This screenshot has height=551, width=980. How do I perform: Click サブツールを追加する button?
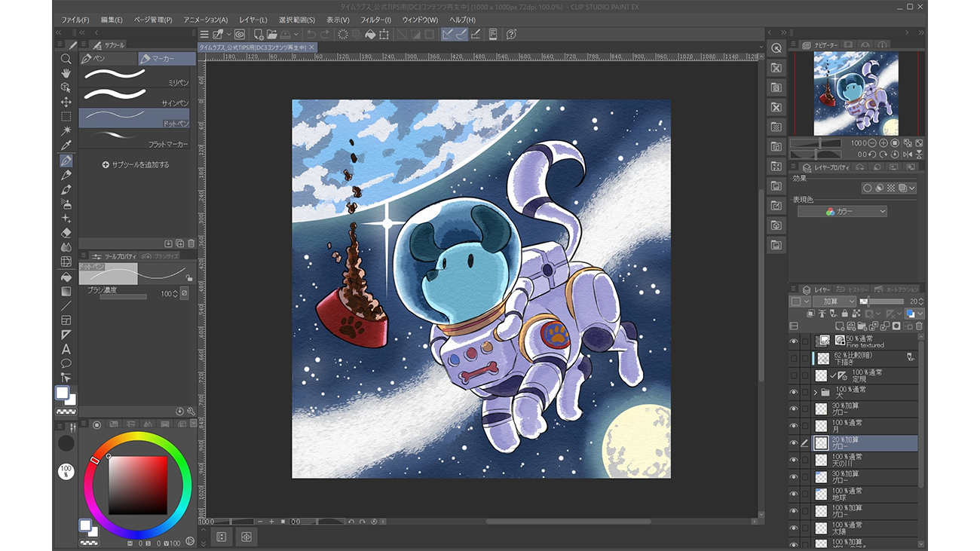pyautogui.click(x=136, y=164)
